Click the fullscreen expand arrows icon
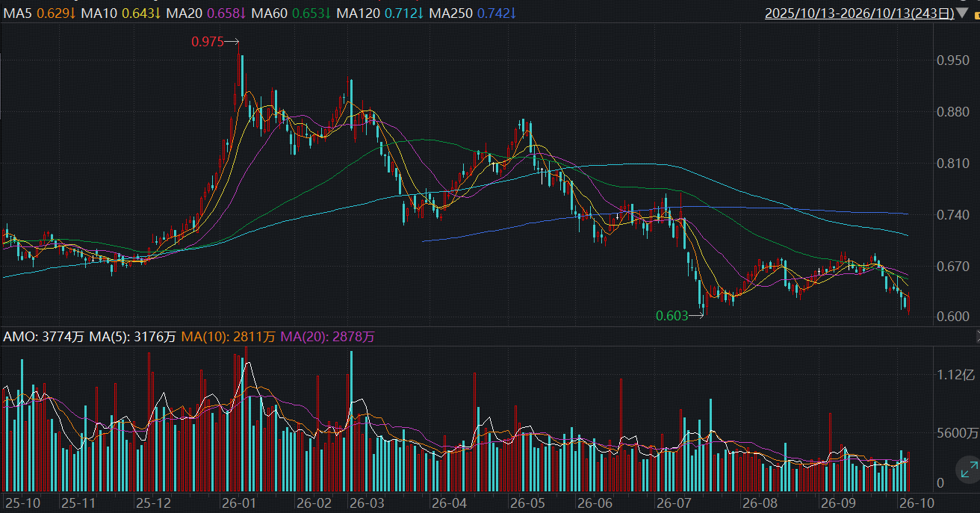Viewport: 980px width, 513px height. tap(968, 470)
